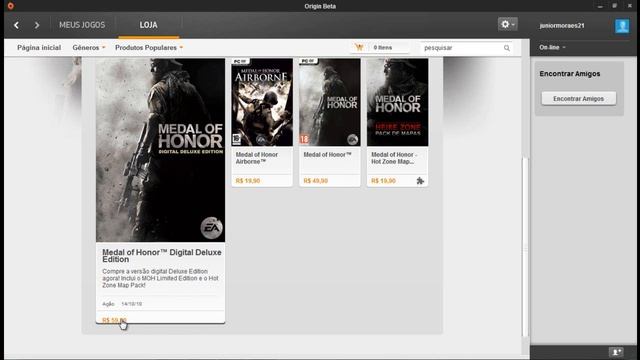
Task: Go back with the left arrow
Action: tap(16, 25)
